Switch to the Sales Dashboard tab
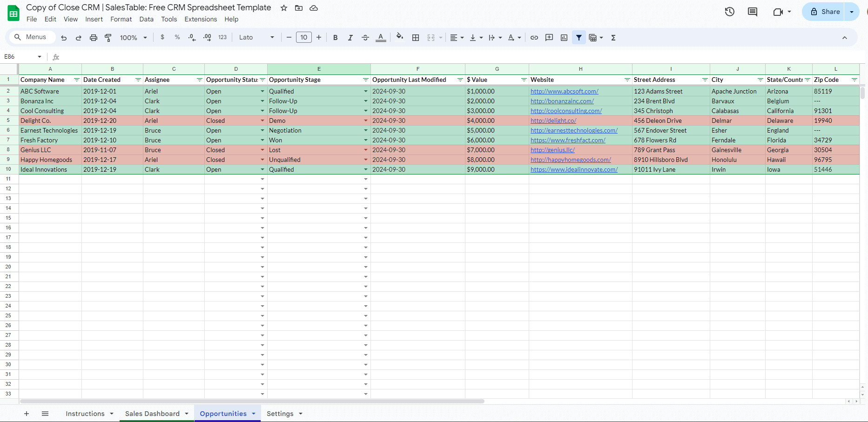 point(152,414)
